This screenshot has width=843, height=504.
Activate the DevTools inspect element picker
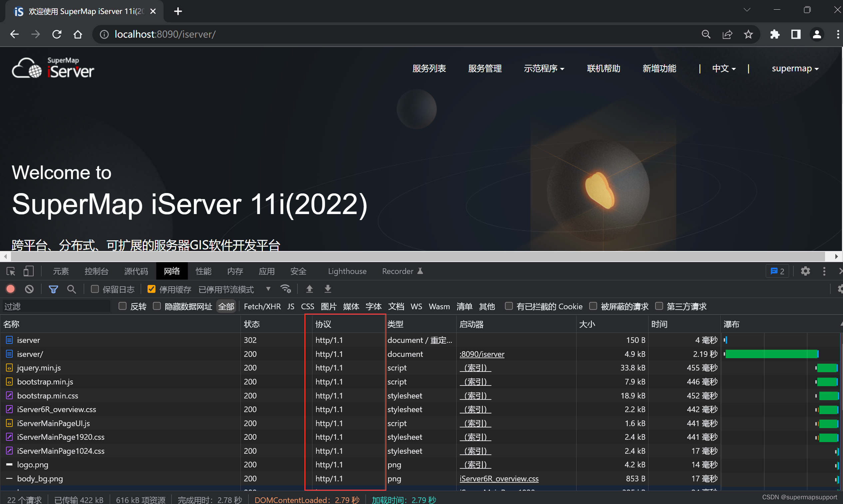tap(11, 271)
